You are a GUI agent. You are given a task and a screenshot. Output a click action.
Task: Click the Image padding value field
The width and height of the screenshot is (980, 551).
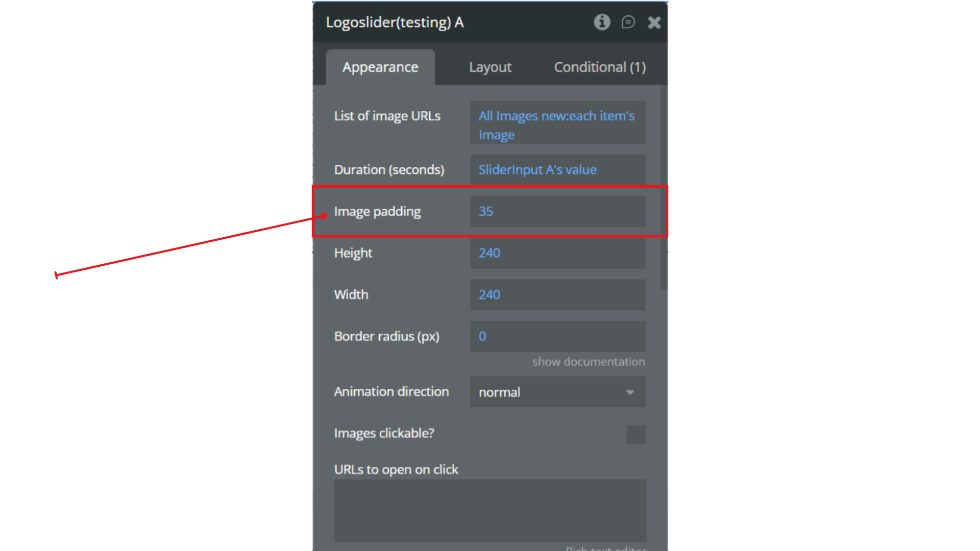pos(557,211)
